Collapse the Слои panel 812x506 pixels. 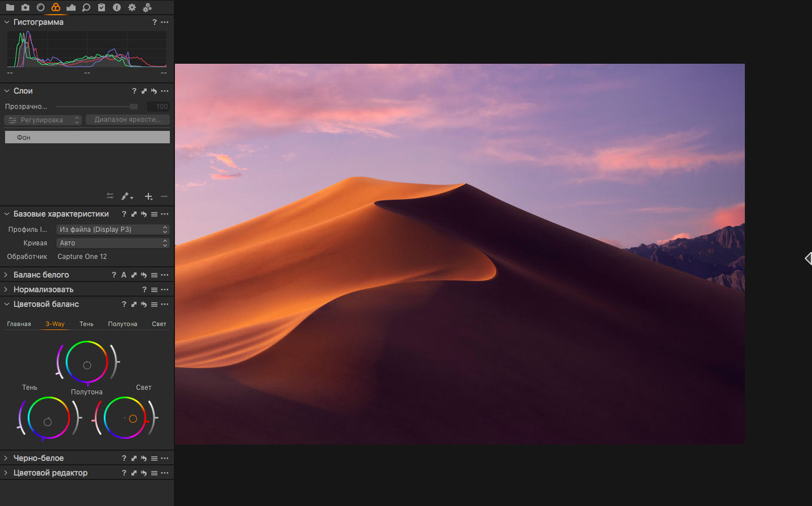coord(7,91)
